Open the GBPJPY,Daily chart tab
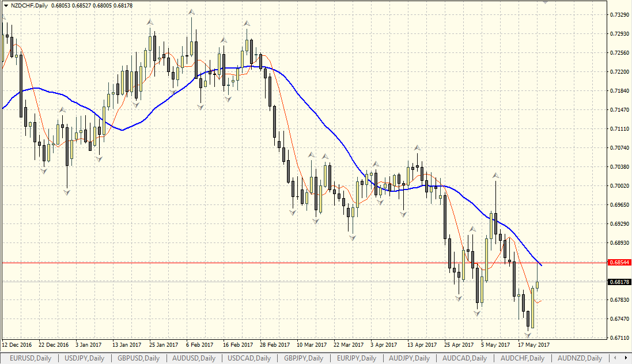The image size is (632, 364). pos(304,358)
